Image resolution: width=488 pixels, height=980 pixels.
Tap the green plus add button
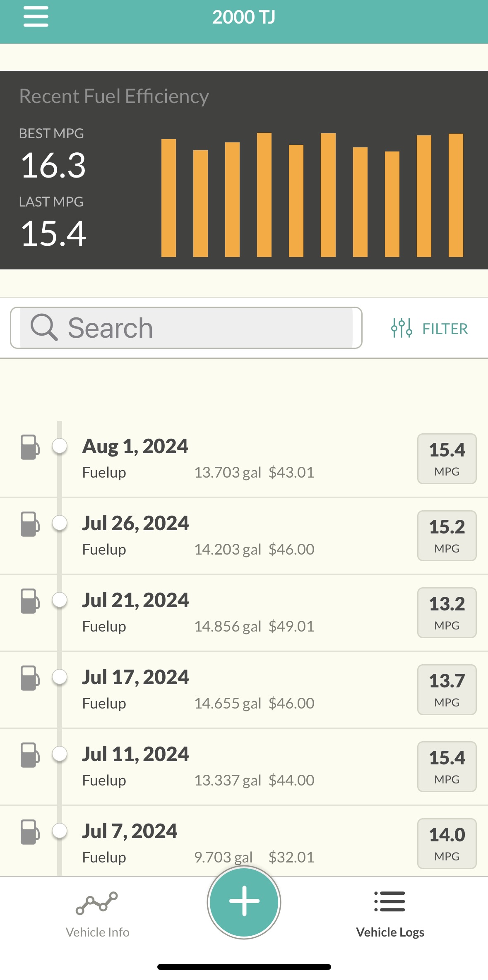pos(244,902)
